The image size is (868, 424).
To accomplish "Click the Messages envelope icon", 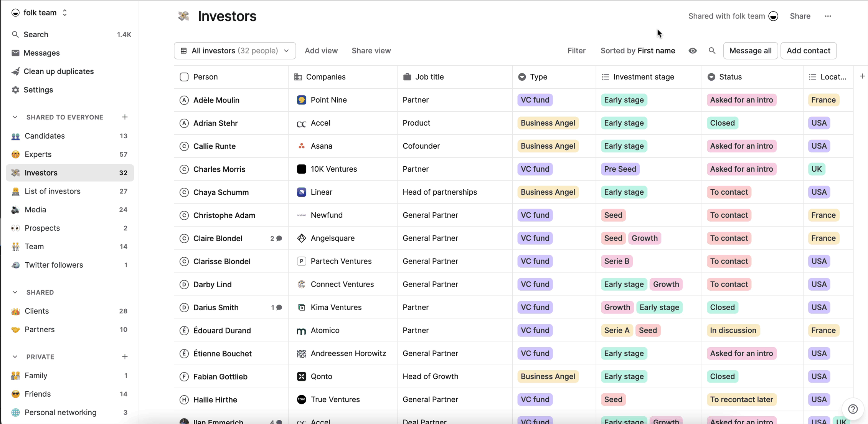I will pyautogui.click(x=15, y=53).
